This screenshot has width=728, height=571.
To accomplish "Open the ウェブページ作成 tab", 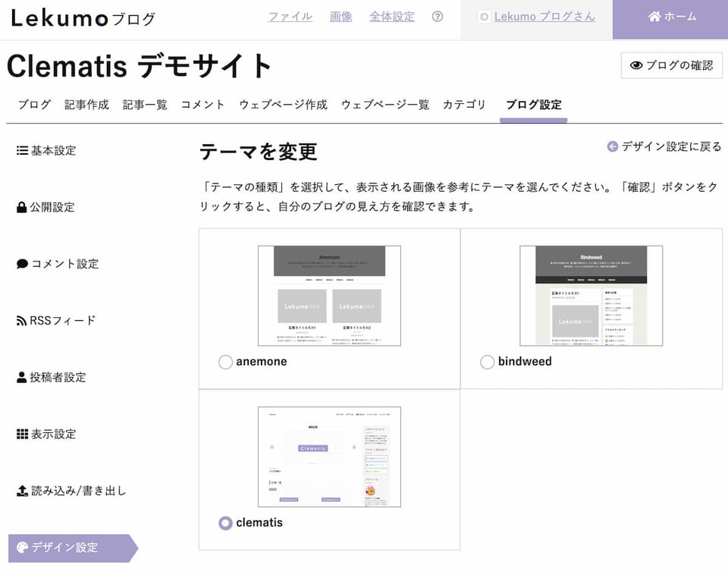I will click(283, 105).
